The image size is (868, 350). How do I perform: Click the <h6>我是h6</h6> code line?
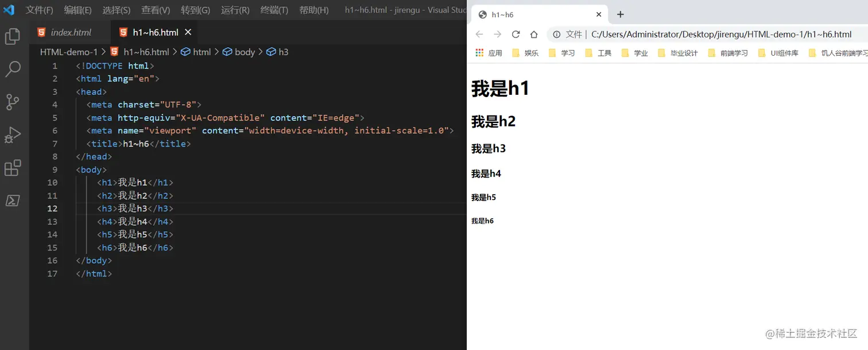(x=135, y=248)
